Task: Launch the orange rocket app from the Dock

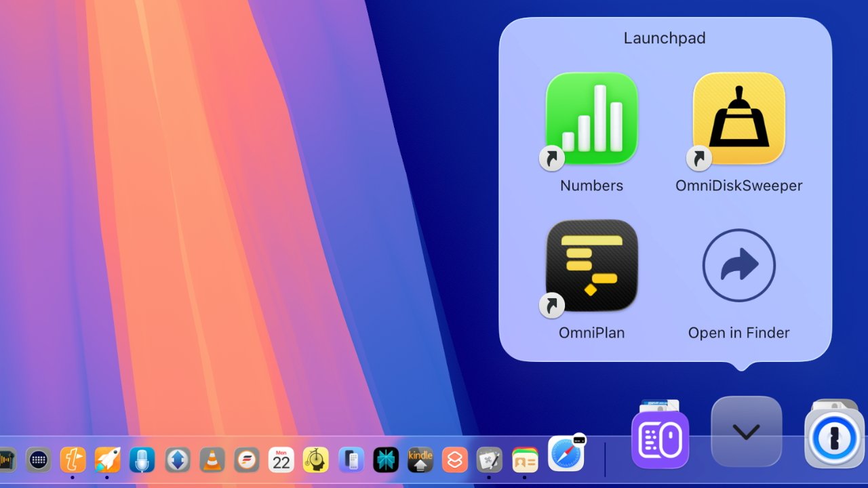Action: pos(107,460)
